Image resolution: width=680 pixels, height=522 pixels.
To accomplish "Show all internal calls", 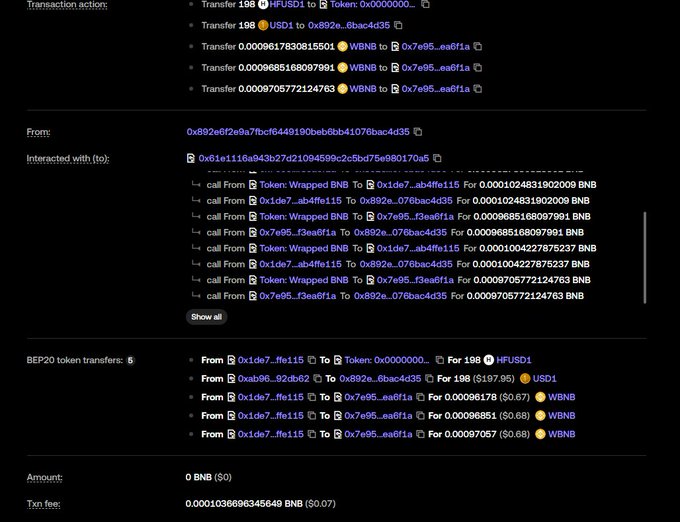I will coord(206,316).
